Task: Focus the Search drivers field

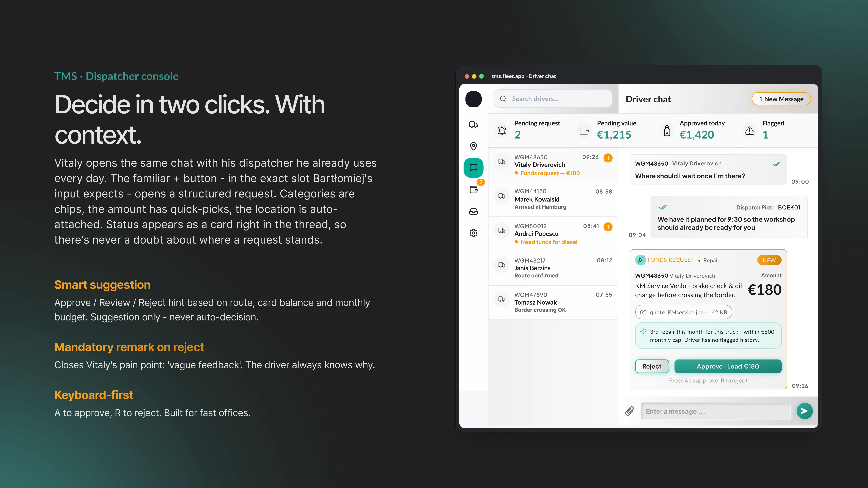Action: coord(553,99)
